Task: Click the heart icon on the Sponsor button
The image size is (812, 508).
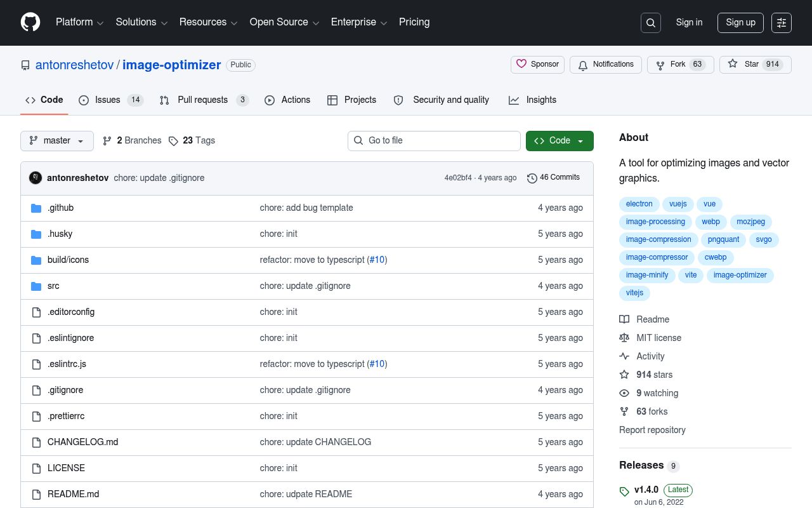Action: 521,64
